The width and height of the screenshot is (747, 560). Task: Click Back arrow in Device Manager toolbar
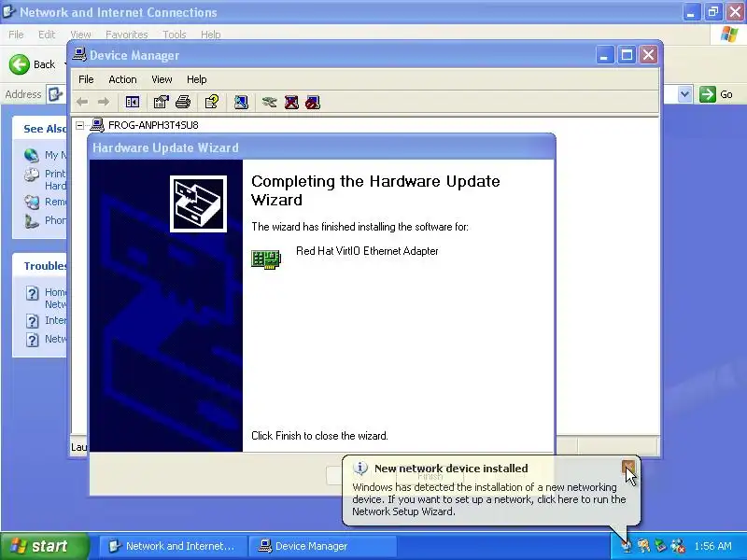tap(82, 102)
